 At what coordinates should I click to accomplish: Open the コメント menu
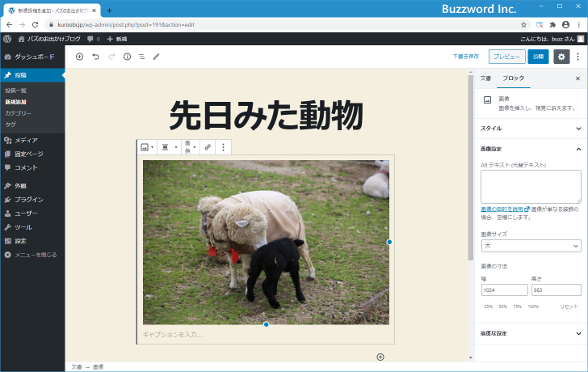pyautogui.click(x=32, y=167)
